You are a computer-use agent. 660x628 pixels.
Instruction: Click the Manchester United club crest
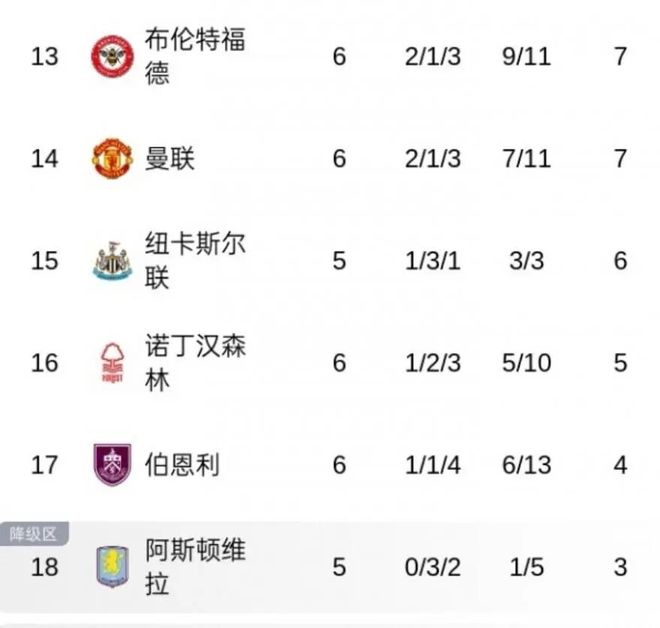112,158
